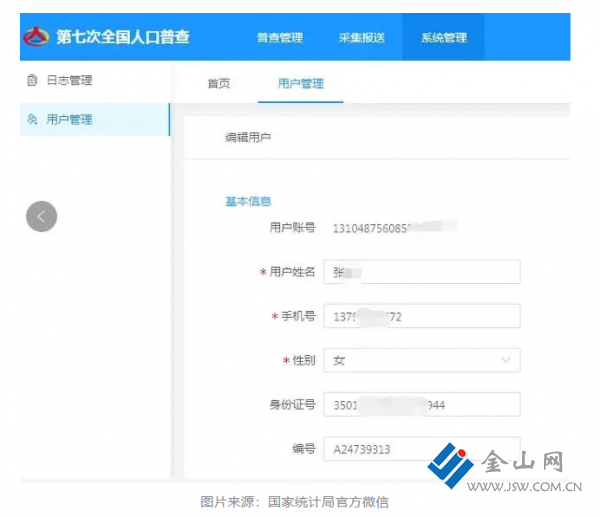Click the census logo icon in header

tap(36, 37)
